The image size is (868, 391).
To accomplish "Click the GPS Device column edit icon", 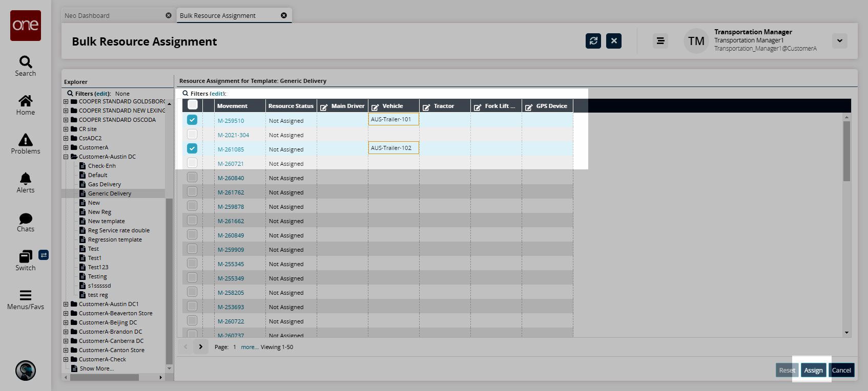I will coord(529,107).
